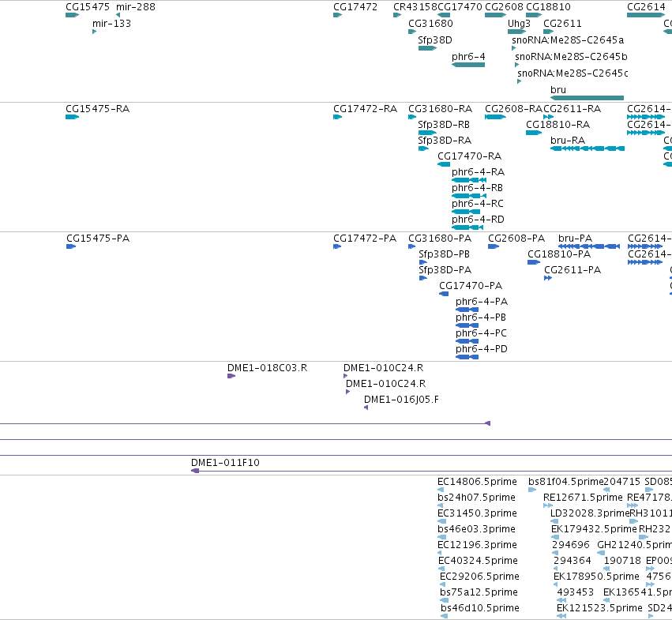The height and width of the screenshot is (620, 672).
Task: Select protein CG2608-PA
Action: point(494,246)
